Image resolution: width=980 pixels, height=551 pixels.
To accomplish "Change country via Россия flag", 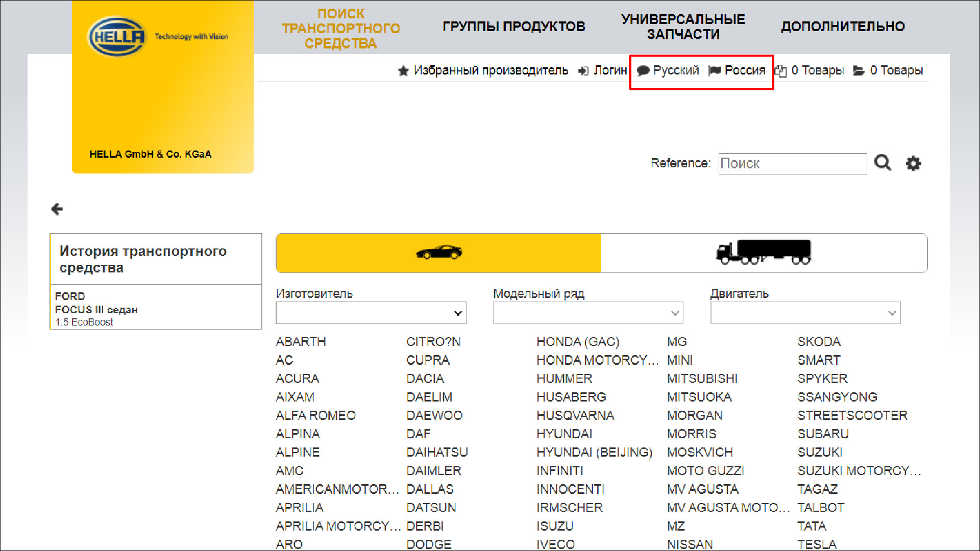I will 737,70.
